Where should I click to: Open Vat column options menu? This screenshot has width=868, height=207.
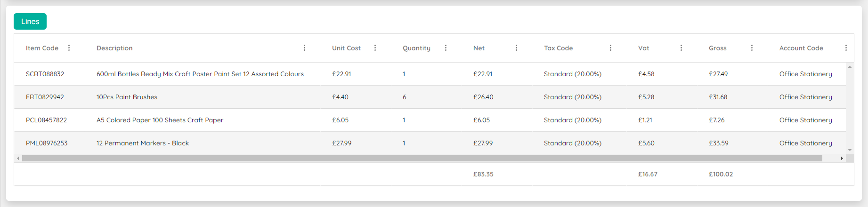click(681, 48)
